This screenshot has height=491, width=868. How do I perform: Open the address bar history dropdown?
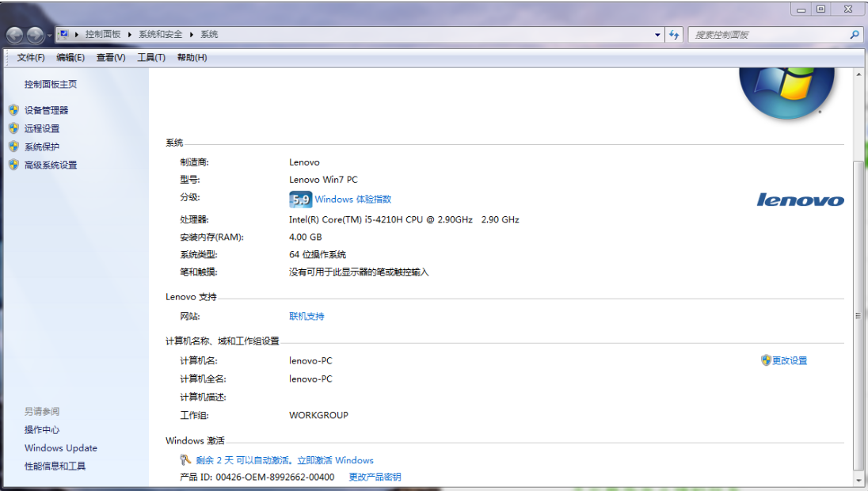pos(657,34)
